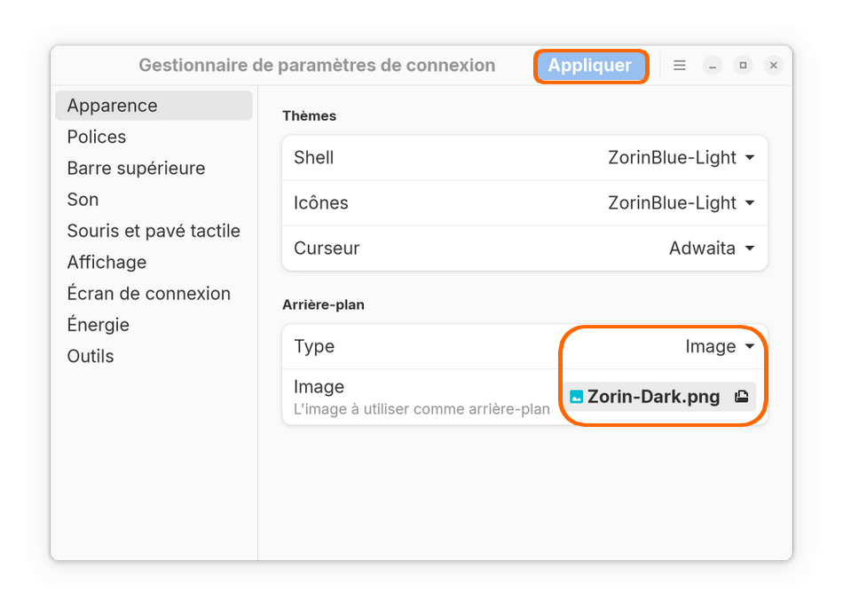
Task: Close the settings manager window
Action: pos(774,66)
